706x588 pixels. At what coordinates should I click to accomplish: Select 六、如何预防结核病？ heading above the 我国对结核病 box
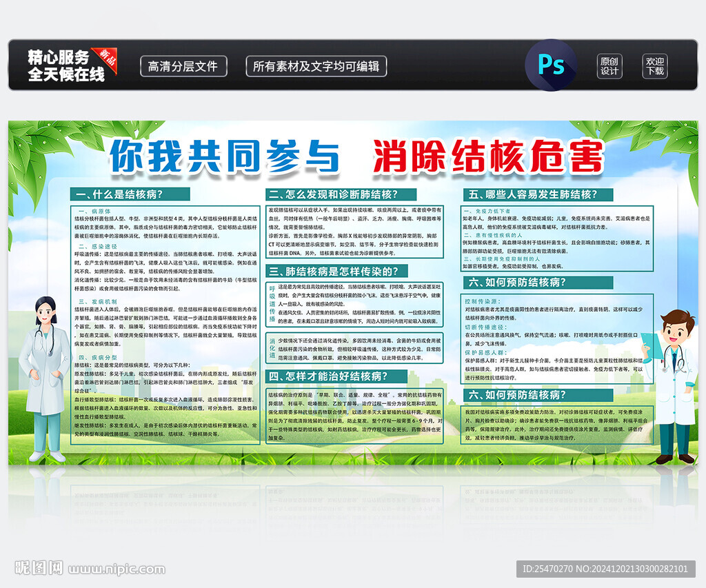538,395
